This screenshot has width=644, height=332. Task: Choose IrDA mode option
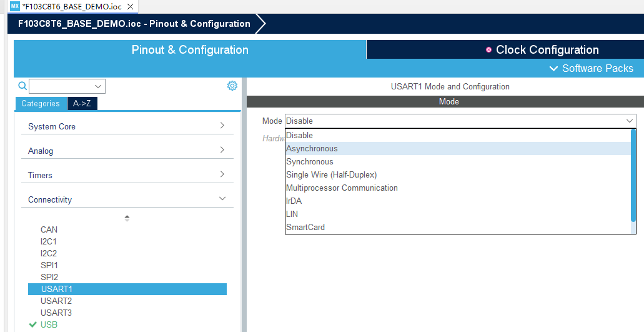click(x=458, y=201)
